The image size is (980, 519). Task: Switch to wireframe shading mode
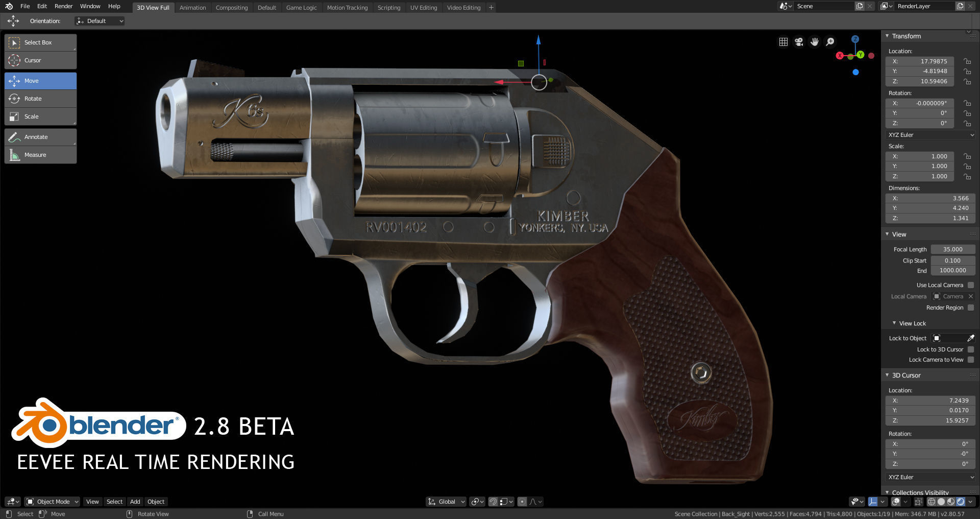point(932,502)
